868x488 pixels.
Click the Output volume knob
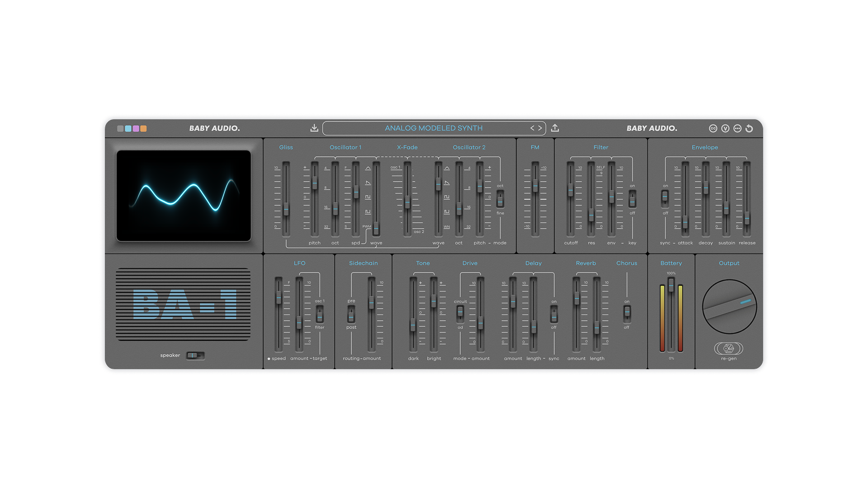tap(729, 306)
